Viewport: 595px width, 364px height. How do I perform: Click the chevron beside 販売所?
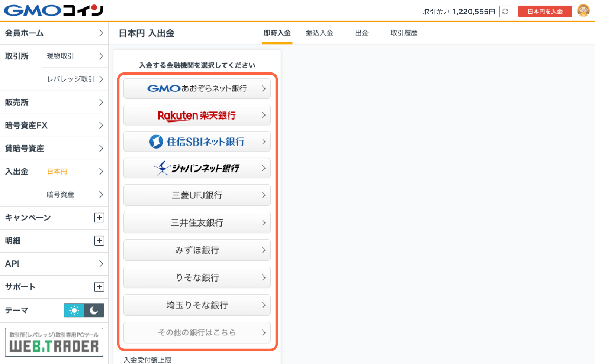click(x=101, y=102)
